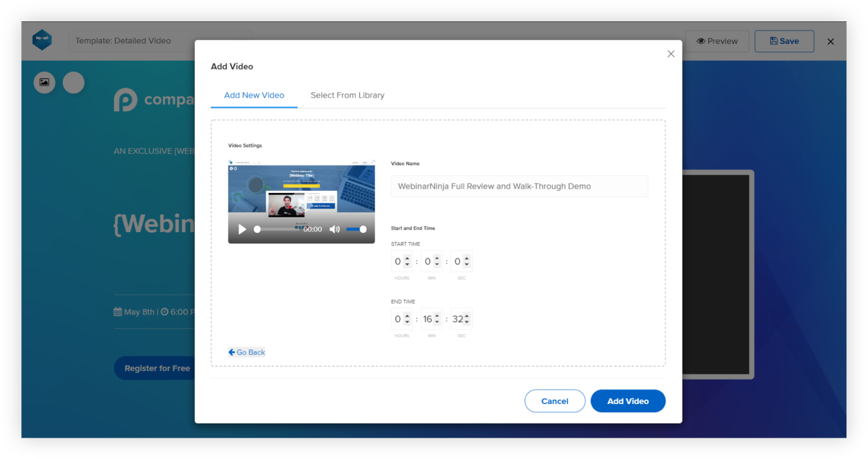This screenshot has width=868, height=459.
Task: Click the Preview button in editor
Action: click(x=717, y=41)
